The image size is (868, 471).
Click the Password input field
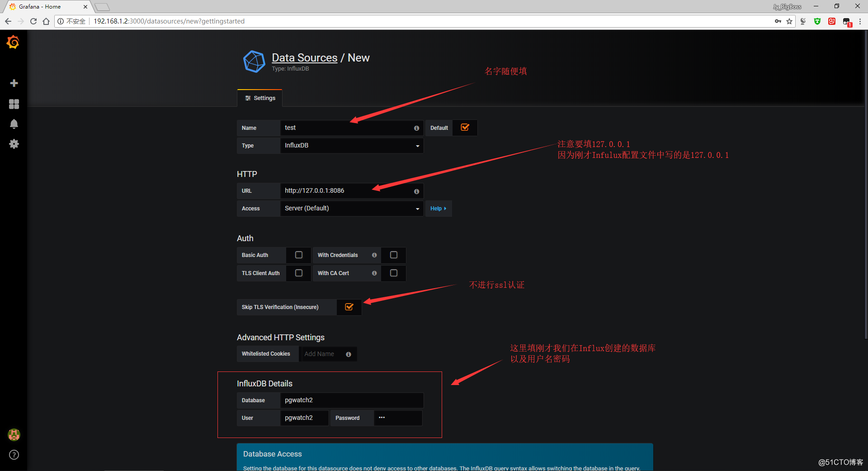click(398, 418)
